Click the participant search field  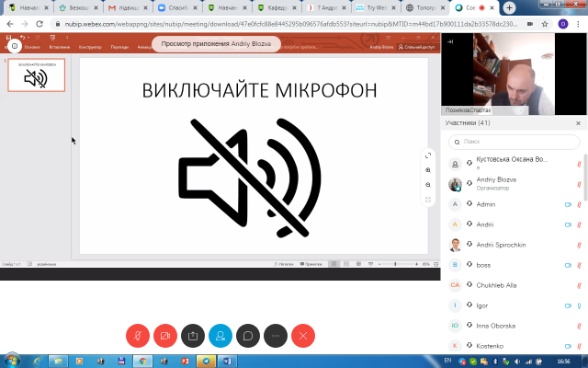(514, 142)
